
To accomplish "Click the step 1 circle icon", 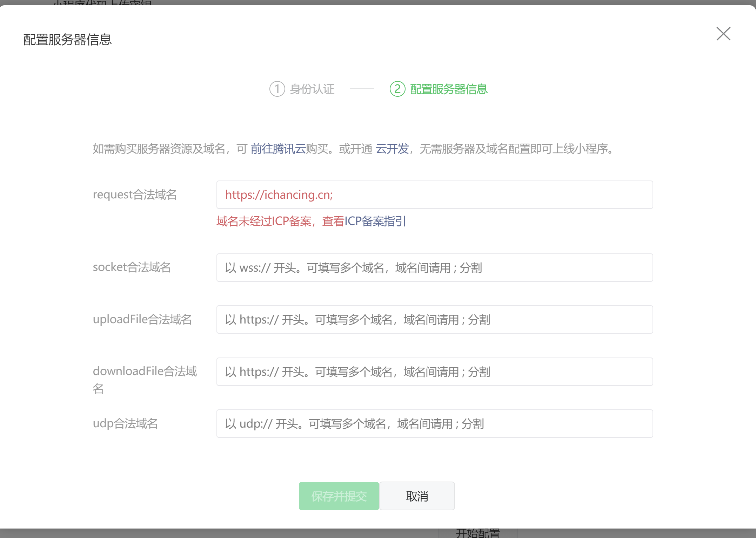I will (277, 89).
